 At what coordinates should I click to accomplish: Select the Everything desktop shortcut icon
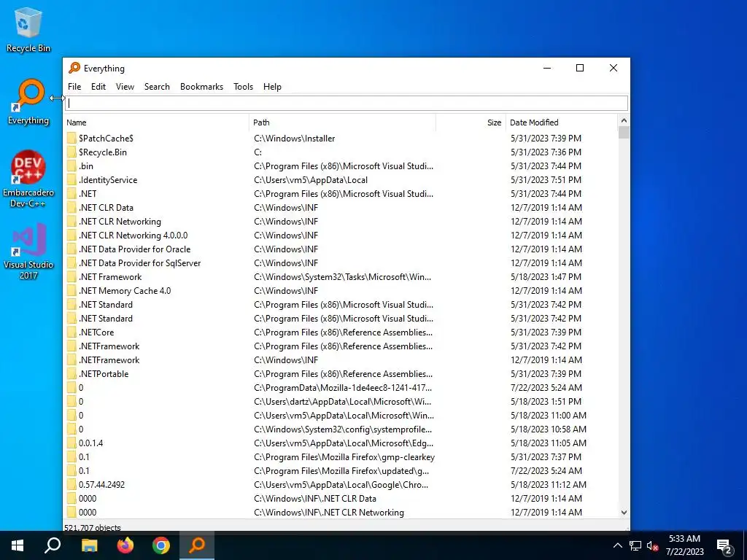[x=28, y=102]
